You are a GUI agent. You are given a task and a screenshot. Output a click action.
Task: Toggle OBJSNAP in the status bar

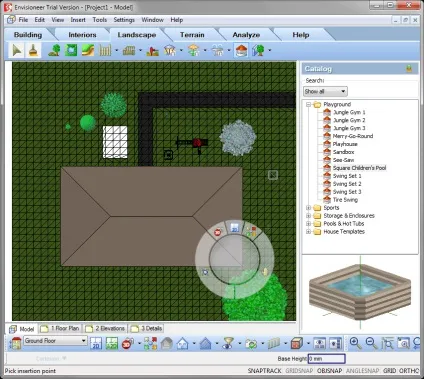[x=329, y=371]
